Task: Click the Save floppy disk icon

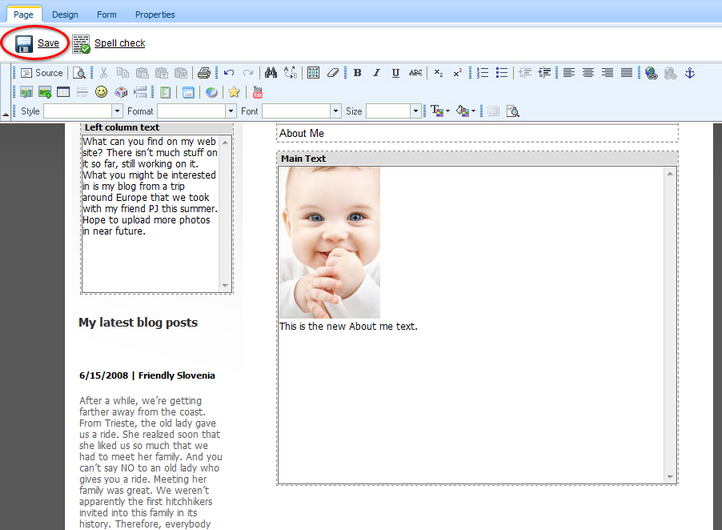Action: tap(23, 44)
